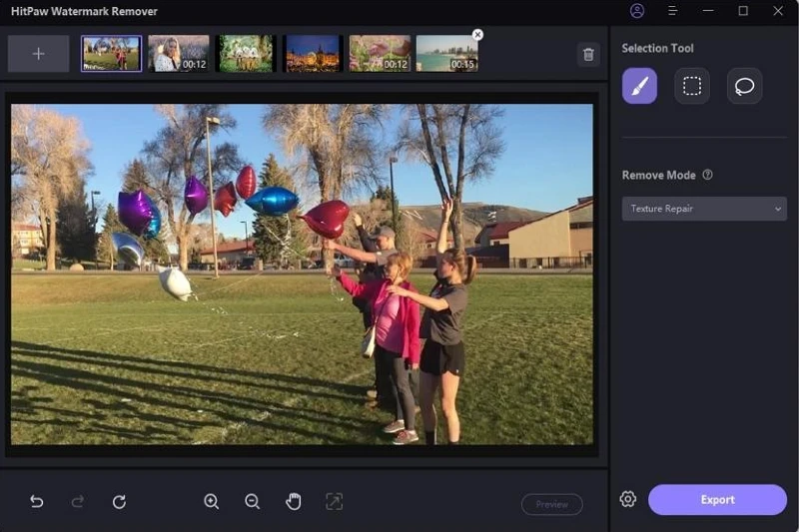799x532 pixels.
Task: Remove the beach thumbnail with its X
Action: 477,35
